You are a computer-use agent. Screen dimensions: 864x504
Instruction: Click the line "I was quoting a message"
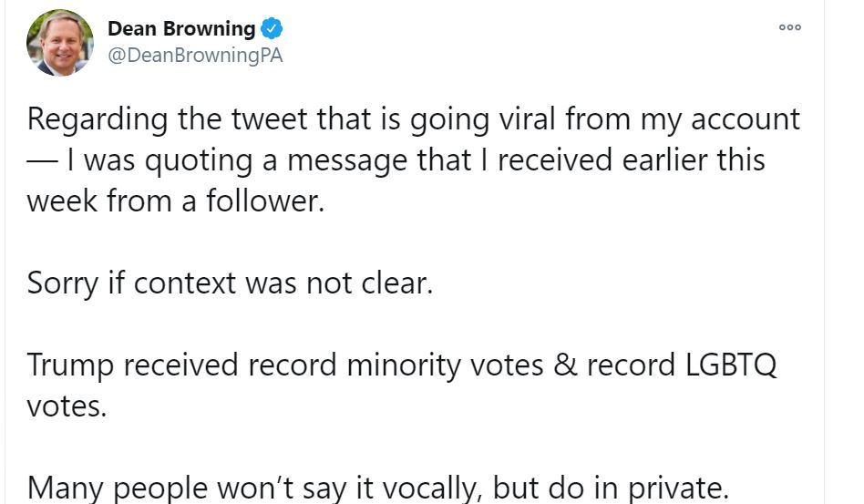[396, 160]
